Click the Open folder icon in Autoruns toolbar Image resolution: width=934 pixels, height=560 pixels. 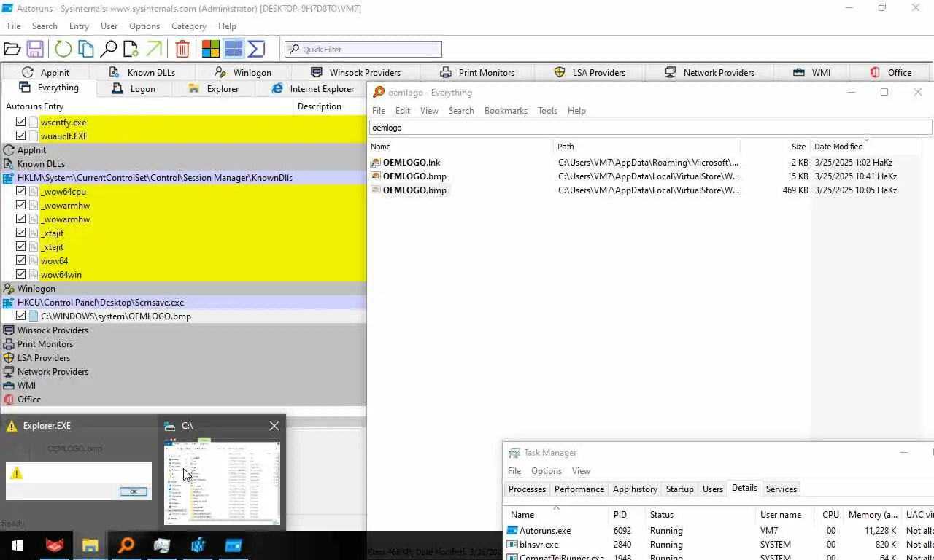click(x=12, y=49)
